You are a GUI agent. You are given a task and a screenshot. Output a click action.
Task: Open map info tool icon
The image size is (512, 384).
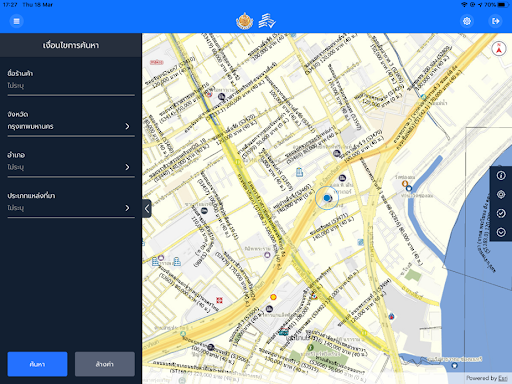(501, 176)
